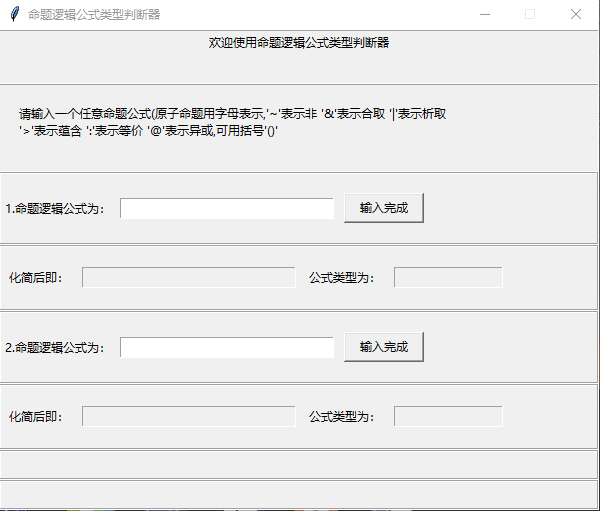Image resolution: width=600 pixels, height=511 pixels.
Task: Click the 2.命题逻辑公式为 label
Action: [x=55, y=348]
